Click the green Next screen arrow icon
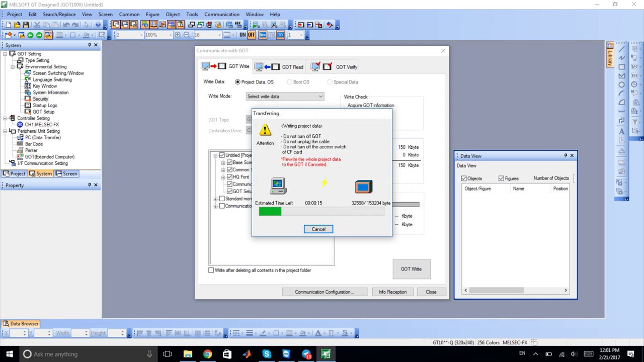 [x=39, y=35]
